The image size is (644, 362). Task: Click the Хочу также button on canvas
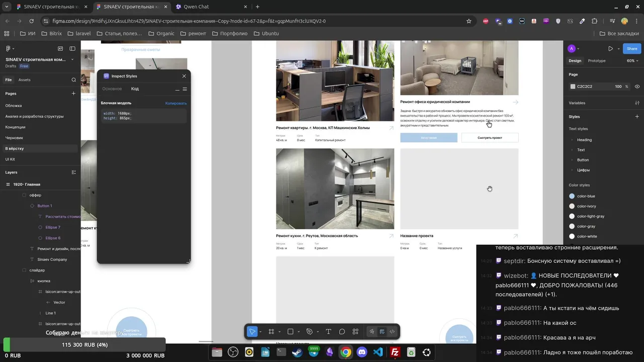[429, 138]
